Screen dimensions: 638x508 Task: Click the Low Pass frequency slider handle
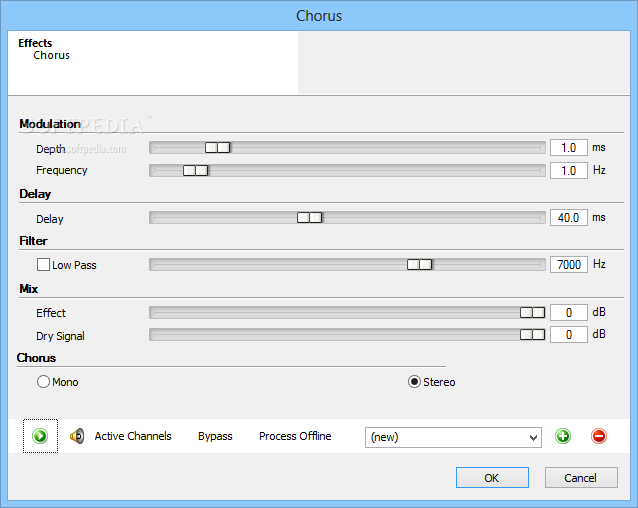420,265
